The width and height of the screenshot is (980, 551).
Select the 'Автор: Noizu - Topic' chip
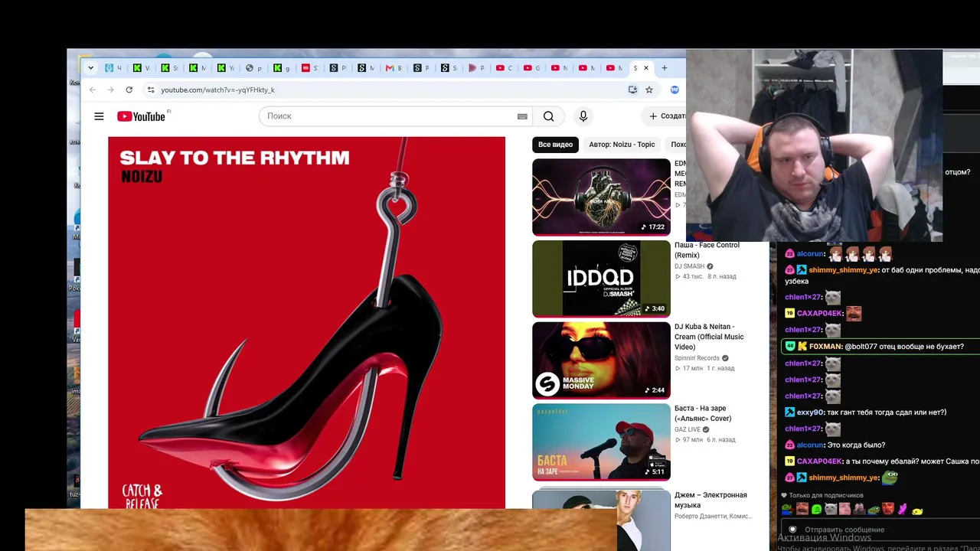coord(622,145)
